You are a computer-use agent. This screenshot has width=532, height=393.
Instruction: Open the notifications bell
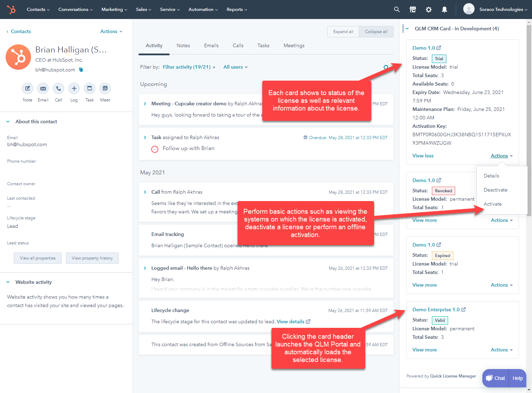[x=445, y=10]
